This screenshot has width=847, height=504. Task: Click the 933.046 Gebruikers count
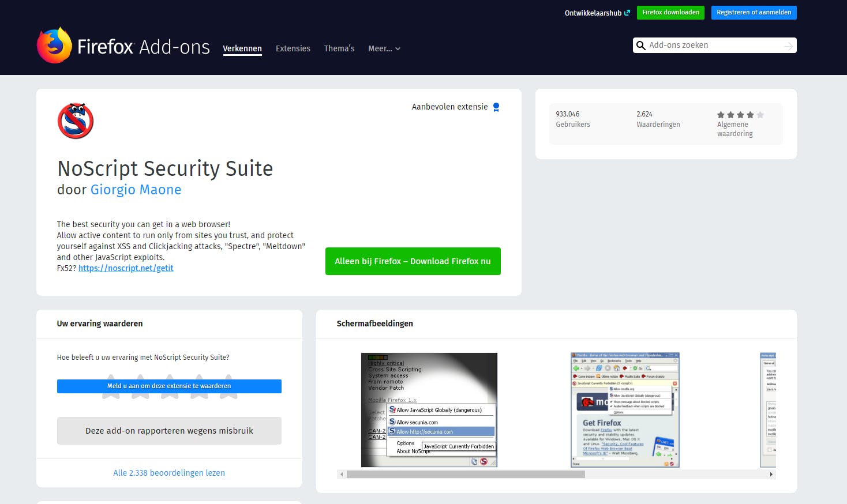(x=573, y=119)
